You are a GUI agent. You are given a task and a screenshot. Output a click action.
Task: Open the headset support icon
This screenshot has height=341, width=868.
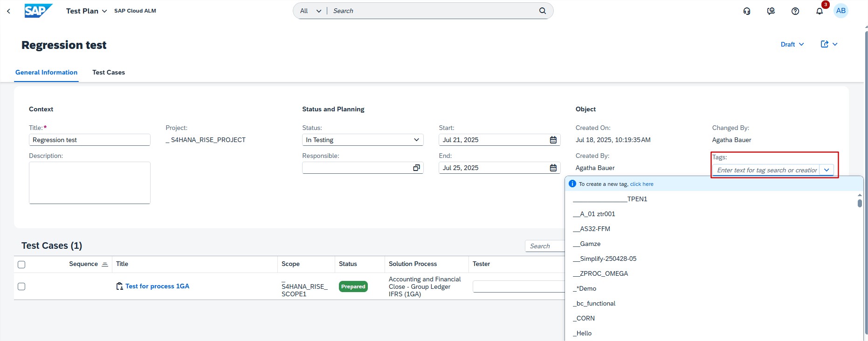point(747,11)
